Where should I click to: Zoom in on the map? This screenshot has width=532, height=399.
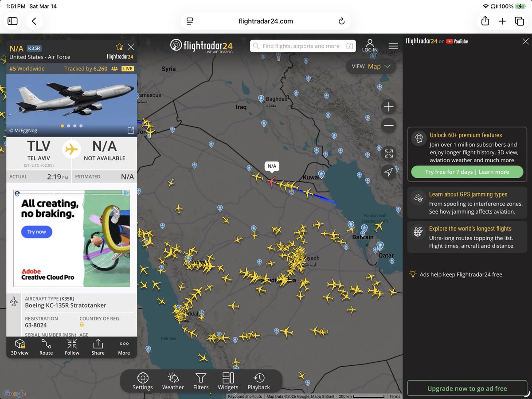(389, 107)
